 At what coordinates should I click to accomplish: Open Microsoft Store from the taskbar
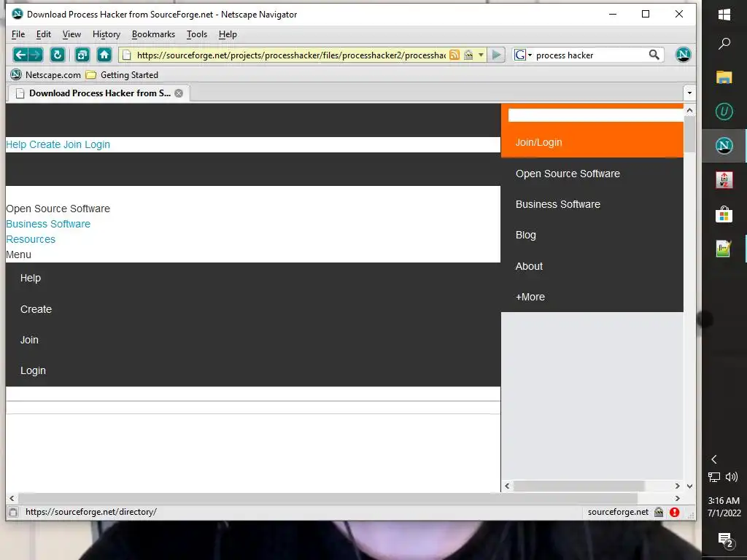point(724,214)
